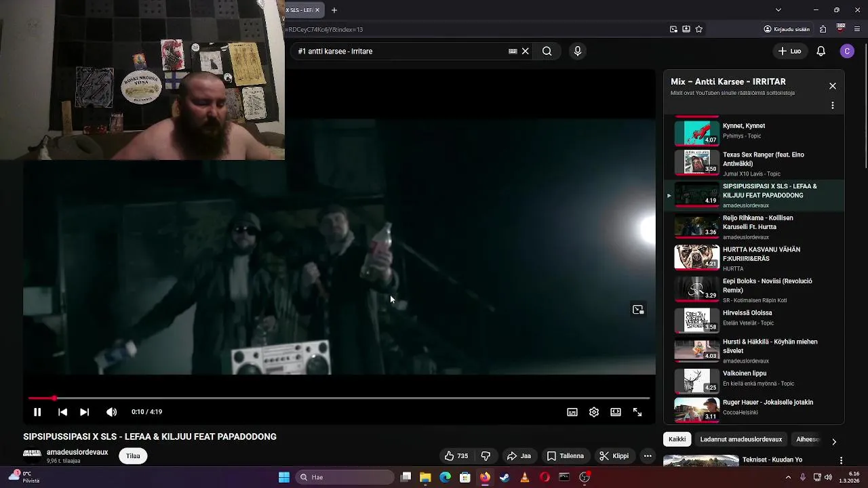
Task: Select the Ladannut amadeuslordevaux chip
Action: pos(741,439)
